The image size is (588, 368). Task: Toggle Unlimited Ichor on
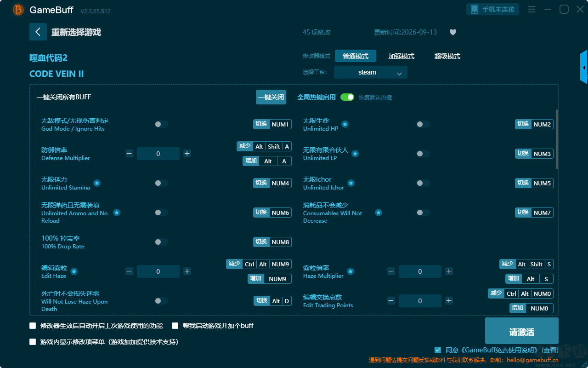pos(423,183)
